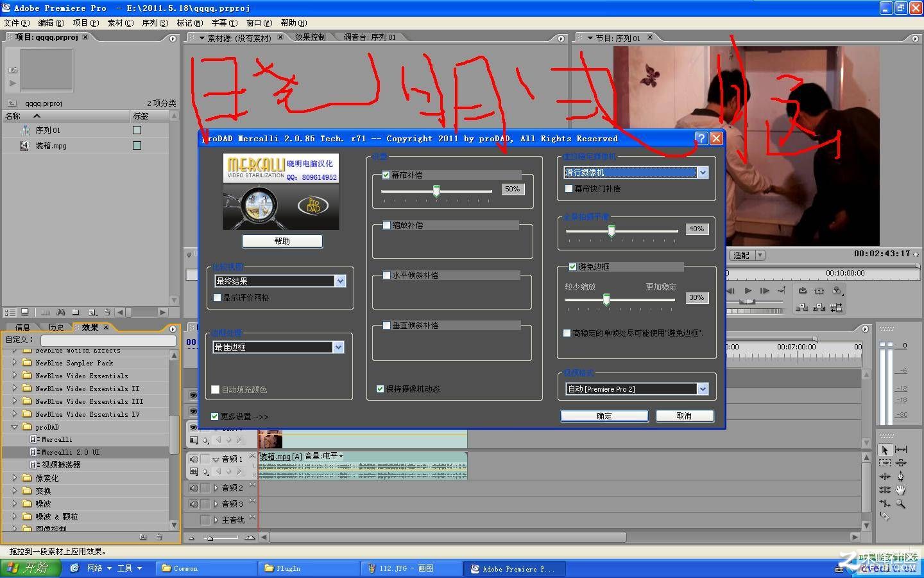
Task: Open the 字幕 menu
Action: (x=224, y=22)
